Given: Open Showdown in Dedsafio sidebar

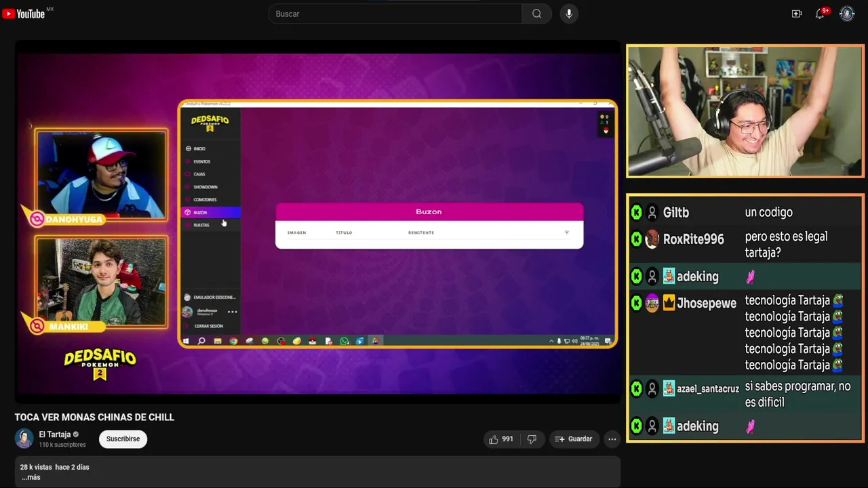Looking at the screenshot, I should coord(205,187).
